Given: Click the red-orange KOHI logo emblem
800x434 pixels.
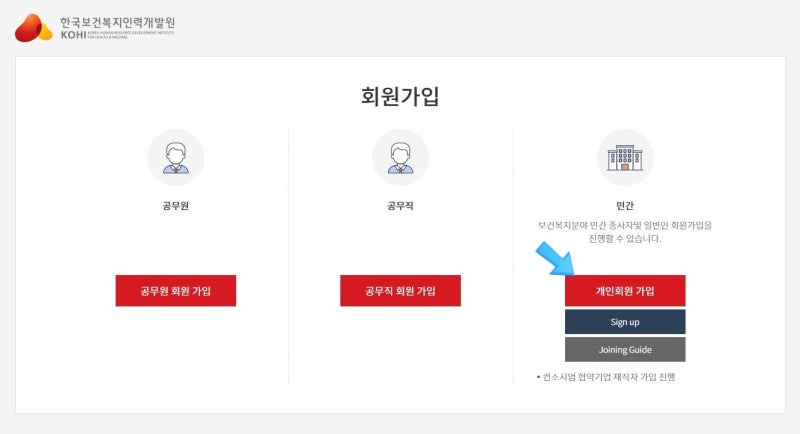Looking at the screenshot, I should 34,28.
